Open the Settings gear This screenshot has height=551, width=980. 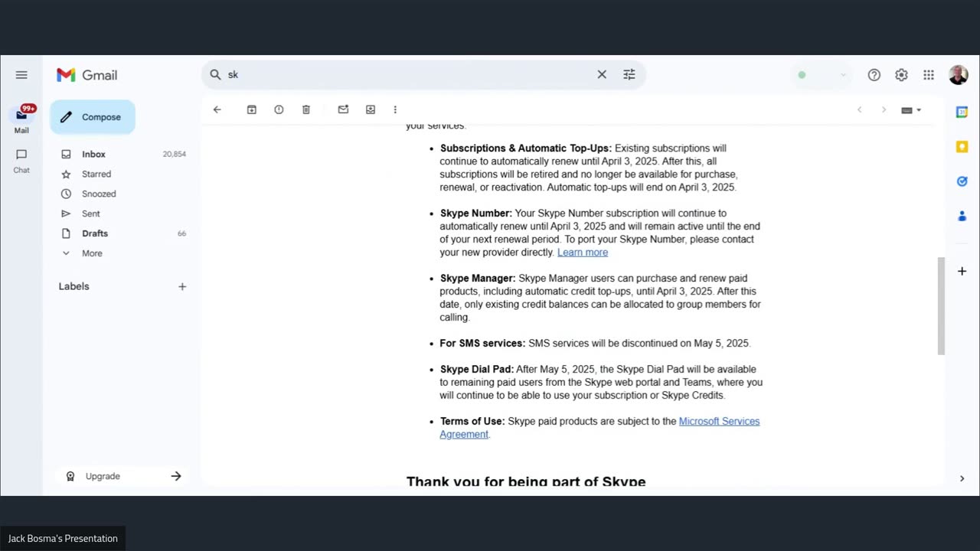(901, 75)
